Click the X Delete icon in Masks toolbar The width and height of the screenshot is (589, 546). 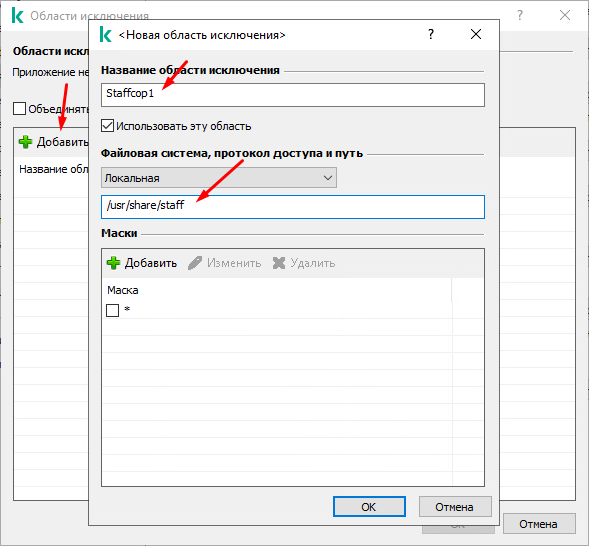pos(279,263)
